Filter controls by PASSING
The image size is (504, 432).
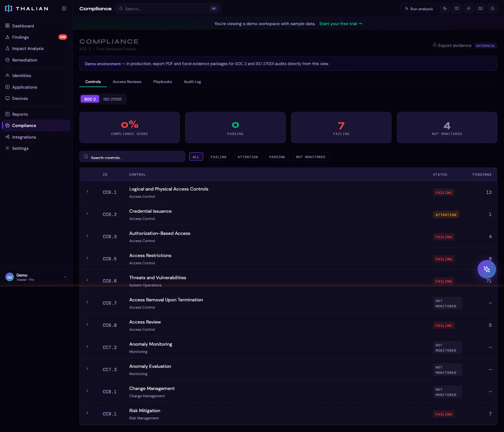coord(277,157)
